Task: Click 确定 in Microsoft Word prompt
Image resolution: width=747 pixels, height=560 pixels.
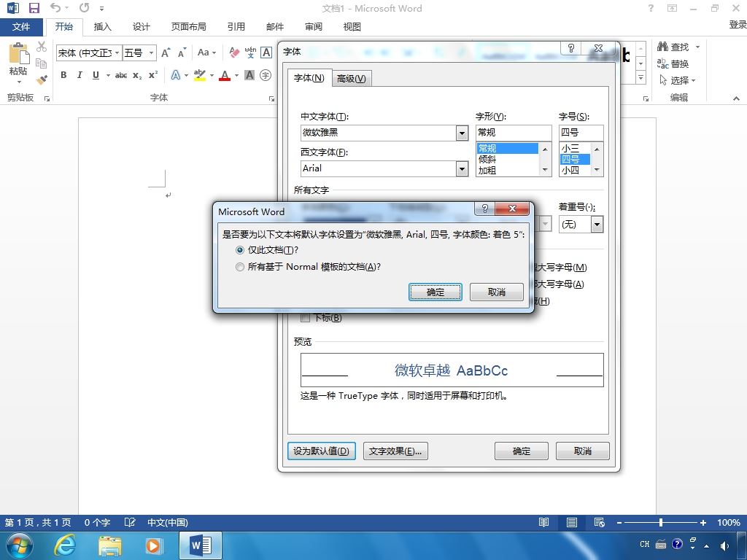Action: tap(436, 292)
